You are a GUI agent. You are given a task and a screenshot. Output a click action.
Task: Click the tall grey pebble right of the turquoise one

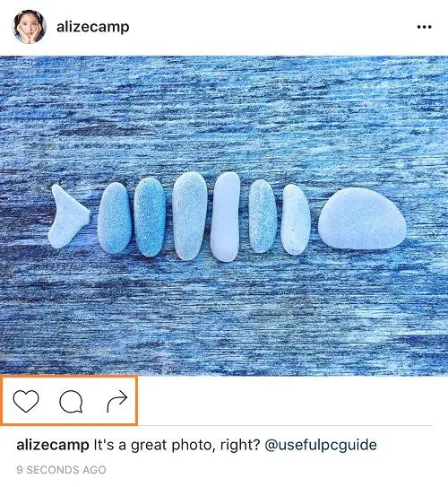[x=190, y=216]
